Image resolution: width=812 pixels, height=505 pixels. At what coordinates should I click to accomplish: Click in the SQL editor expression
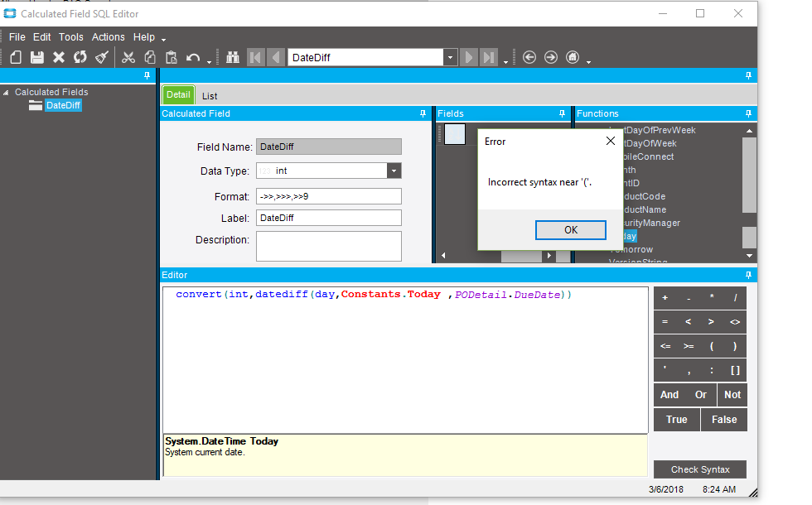pos(374,295)
